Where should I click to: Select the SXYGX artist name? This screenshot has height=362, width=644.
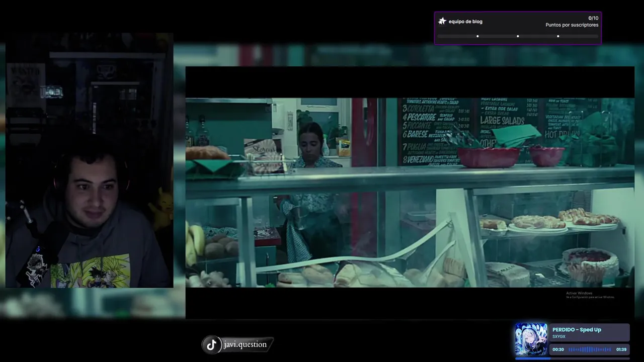559,336
